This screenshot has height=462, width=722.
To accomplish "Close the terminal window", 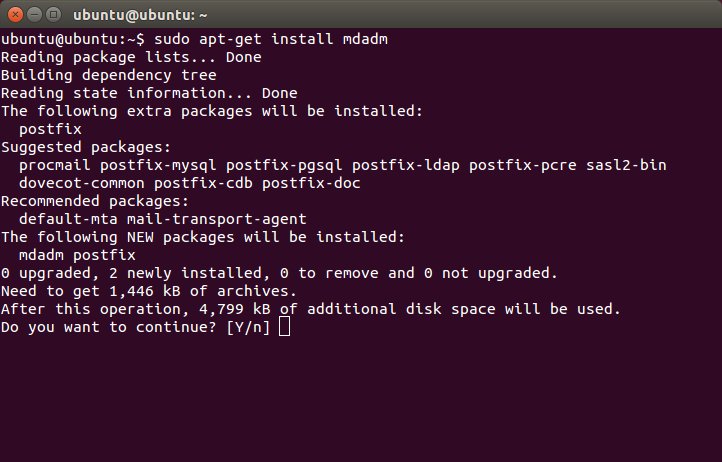I will point(15,15).
